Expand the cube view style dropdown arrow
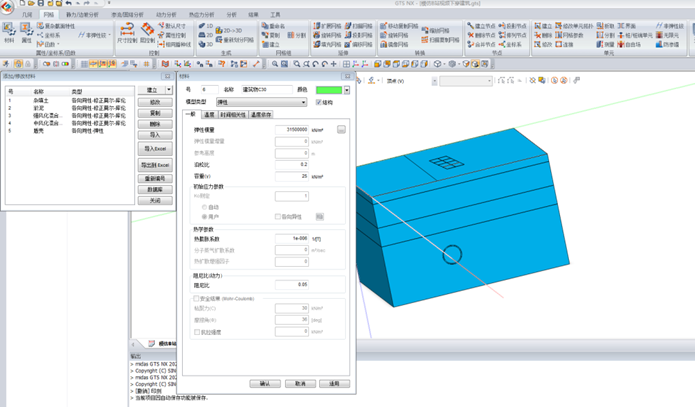The image size is (695, 407). tap(445, 64)
